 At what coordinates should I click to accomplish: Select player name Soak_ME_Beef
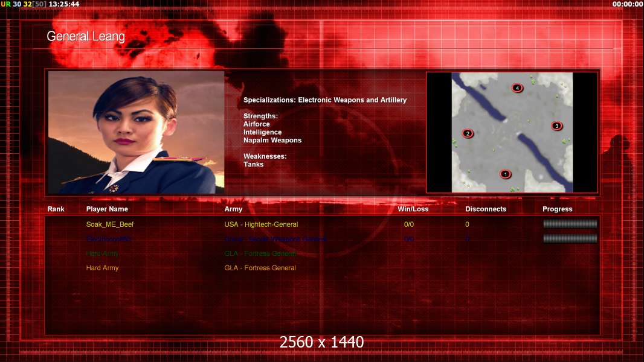(110, 224)
